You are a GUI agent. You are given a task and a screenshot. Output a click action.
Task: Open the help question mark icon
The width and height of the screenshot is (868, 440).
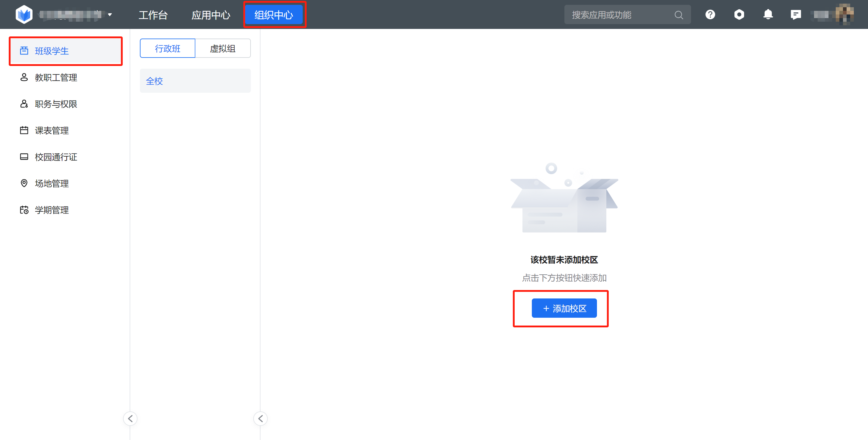tap(710, 14)
